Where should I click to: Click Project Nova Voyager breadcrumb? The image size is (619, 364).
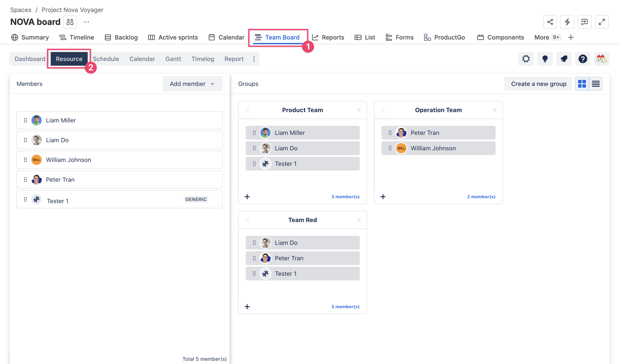73,10
